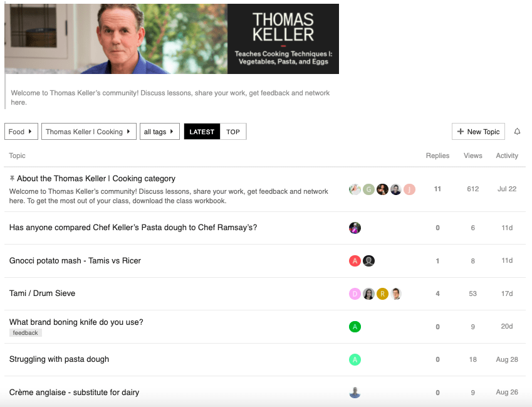
Task: Open What brand boning knife topic
Action: (x=76, y=322)
